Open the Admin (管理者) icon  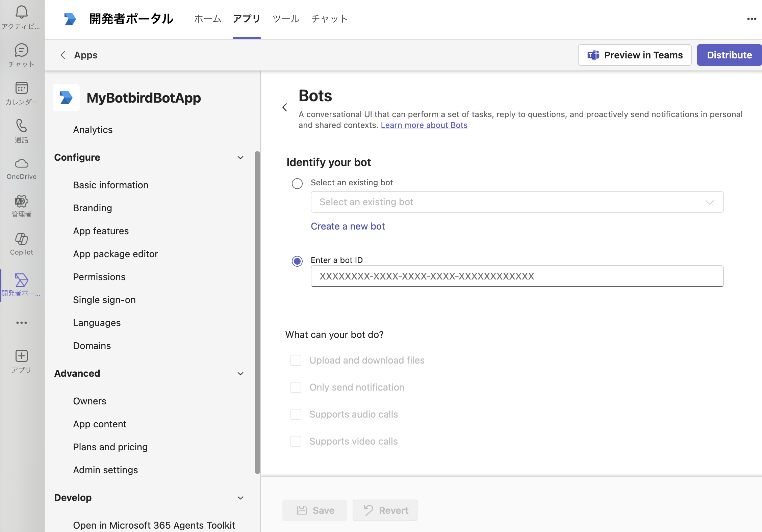pyautogui.click(x=21, y=202)
